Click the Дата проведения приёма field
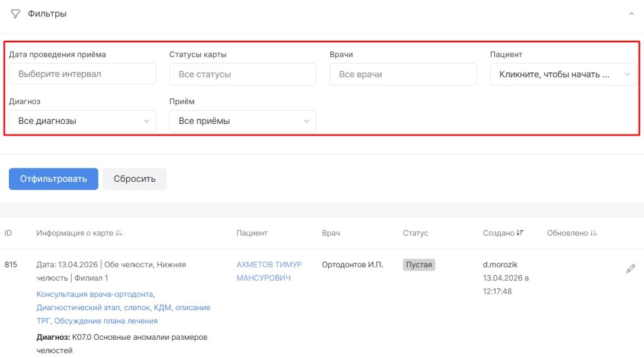Viewport: 644px width, 358px height. (82, 74)
